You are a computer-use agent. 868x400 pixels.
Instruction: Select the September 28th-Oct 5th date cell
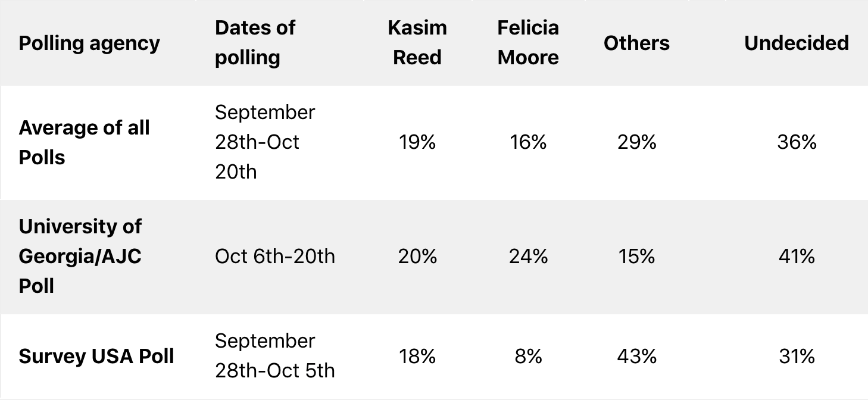coord(275,357)
